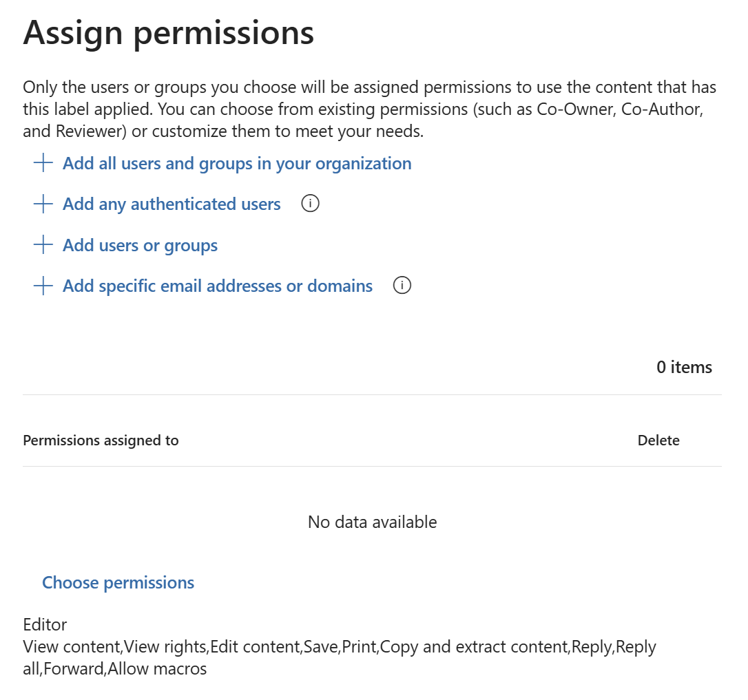Click the 'Delete' column header
Image resolution: width=748 pixels, height=700 pixels.
pos(658,440)
